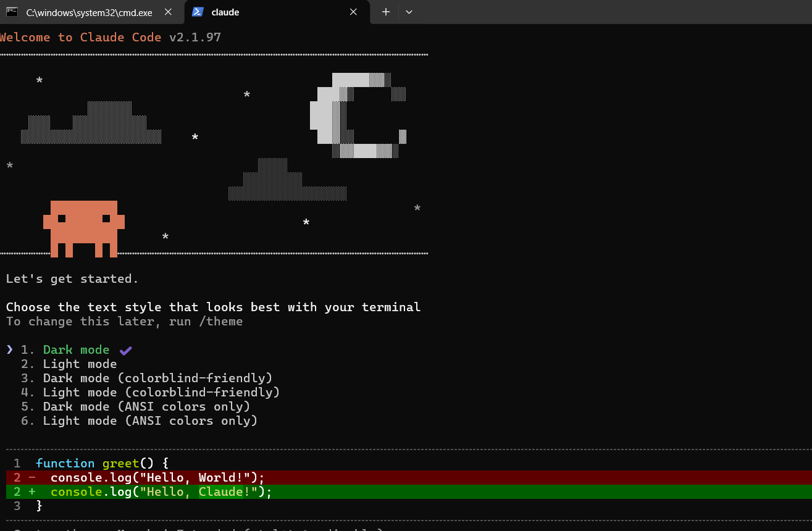Select Dark mode (ANSI colors only)

pos(135,407)
